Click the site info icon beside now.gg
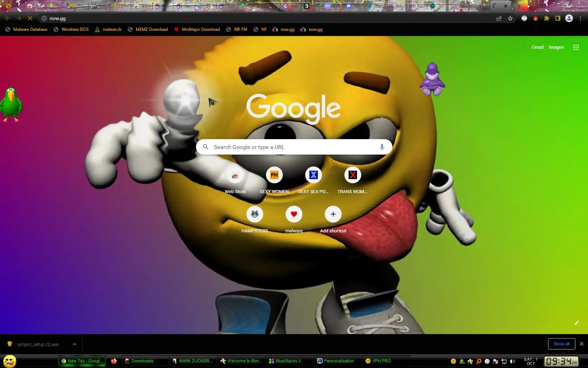 pyautogui.click(x=44, y=18)
